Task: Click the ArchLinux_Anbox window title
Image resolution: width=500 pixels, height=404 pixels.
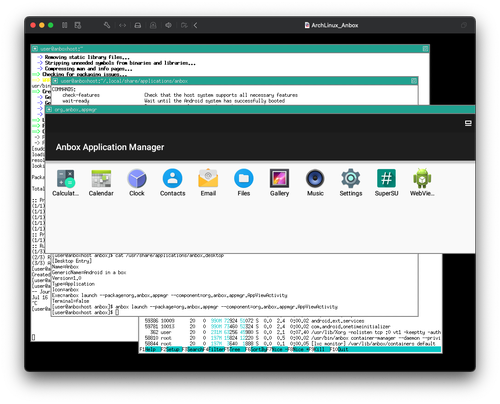Action: point(331,25)
